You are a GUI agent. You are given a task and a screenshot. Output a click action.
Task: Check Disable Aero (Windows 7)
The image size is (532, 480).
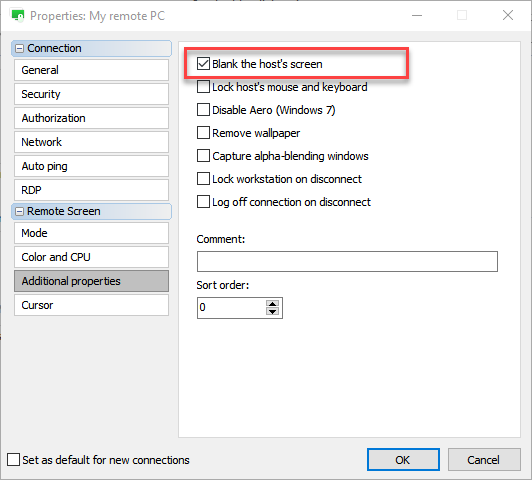pos(203,110)
